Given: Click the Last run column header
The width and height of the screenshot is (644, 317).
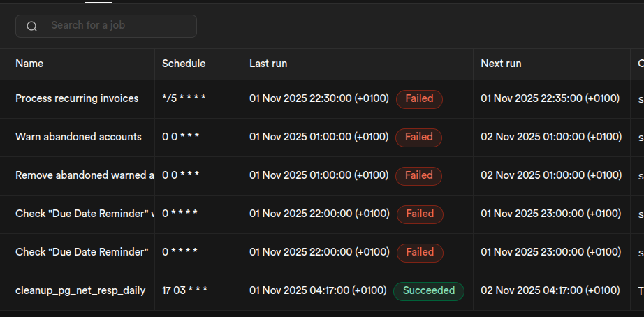Looking at the screenshot, I should (268, 64).
